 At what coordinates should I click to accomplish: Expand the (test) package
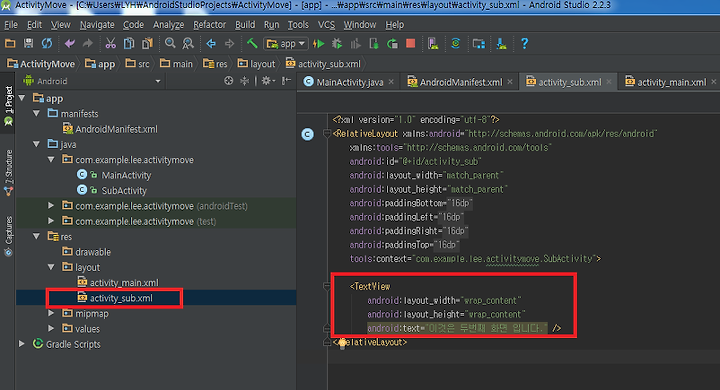click(x=51, y=221)
